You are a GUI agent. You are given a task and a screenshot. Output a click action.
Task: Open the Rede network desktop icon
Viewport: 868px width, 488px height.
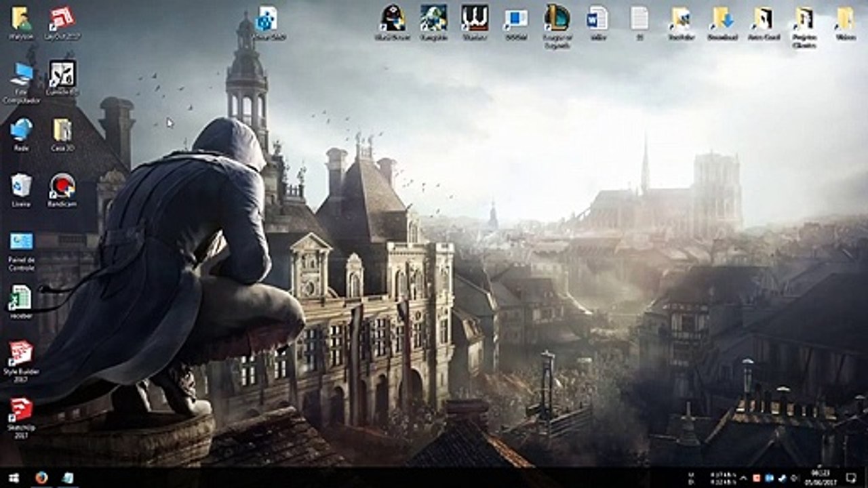(x=21, y=134)
